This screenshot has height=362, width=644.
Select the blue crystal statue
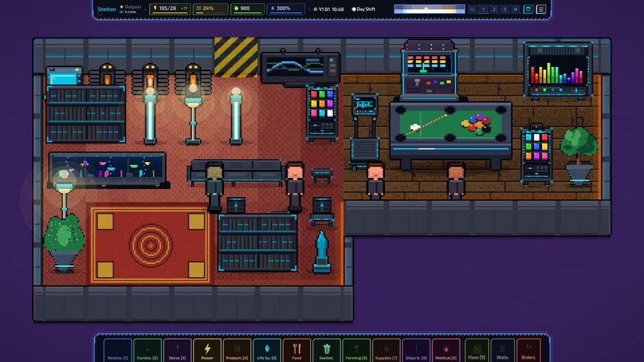coord(321,252)
